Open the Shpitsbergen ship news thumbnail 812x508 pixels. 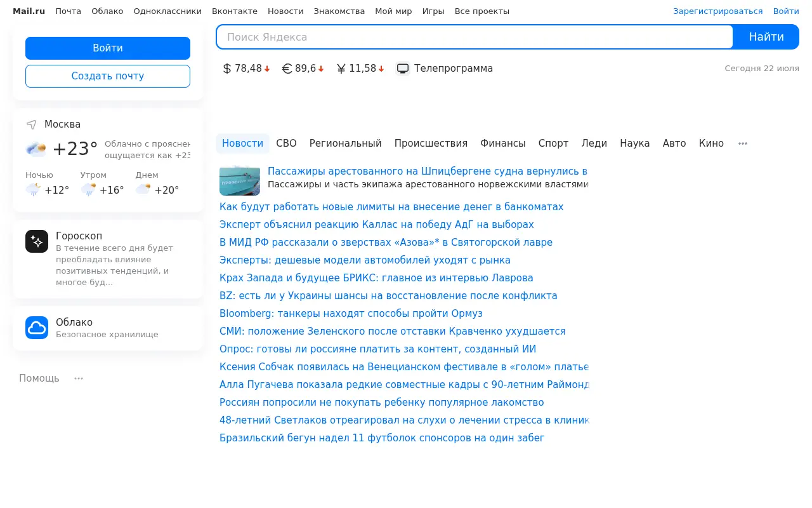(240, 180)
